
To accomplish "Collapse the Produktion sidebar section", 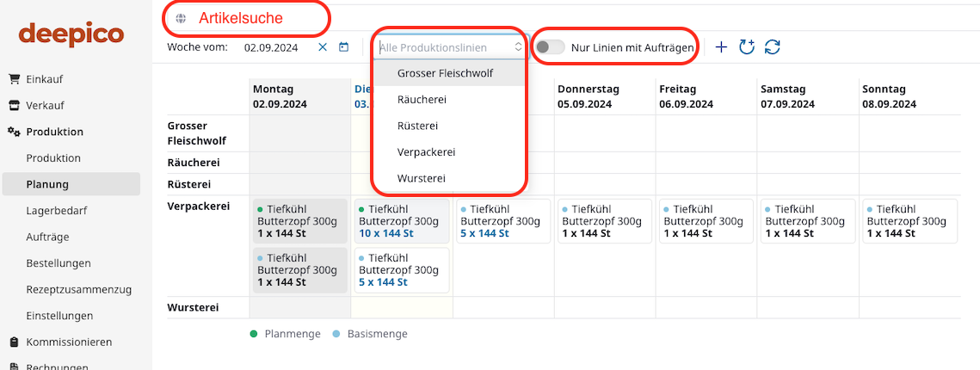I will pos(54,132).
